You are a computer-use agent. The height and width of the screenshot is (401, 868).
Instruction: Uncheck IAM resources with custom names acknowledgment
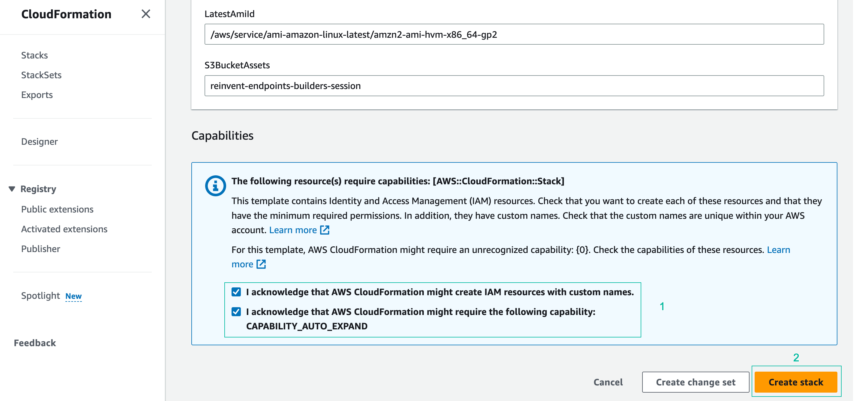click(236, 292)
